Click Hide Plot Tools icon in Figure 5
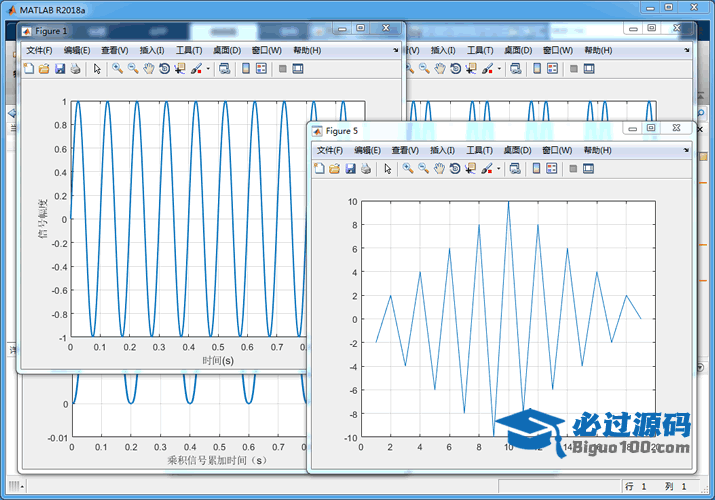The width and height of the screenshot is (715, 500). (573, 169)
